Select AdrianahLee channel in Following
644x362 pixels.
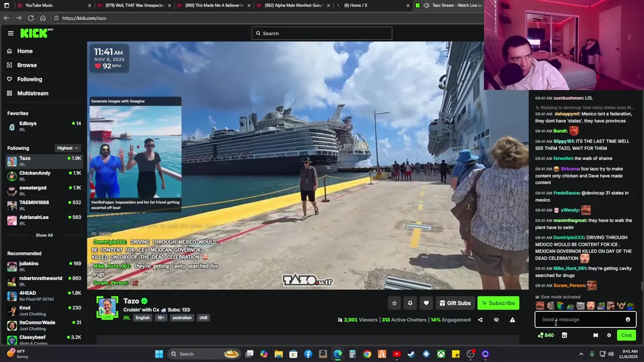[44, 220]
